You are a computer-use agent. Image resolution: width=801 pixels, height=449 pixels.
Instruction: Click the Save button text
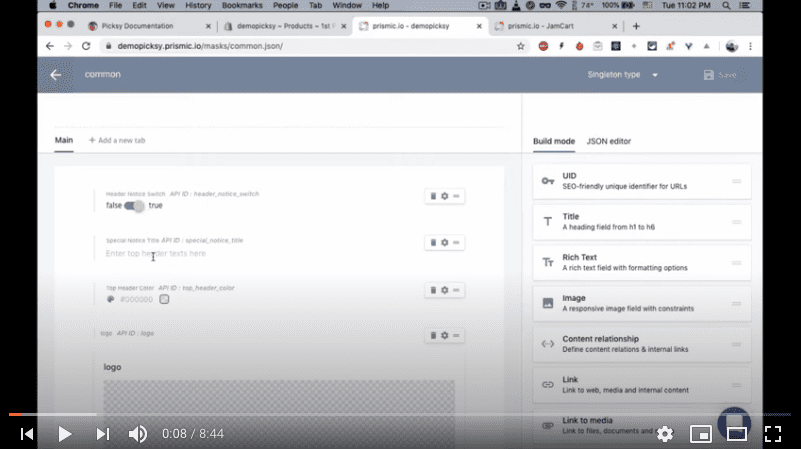727,75
